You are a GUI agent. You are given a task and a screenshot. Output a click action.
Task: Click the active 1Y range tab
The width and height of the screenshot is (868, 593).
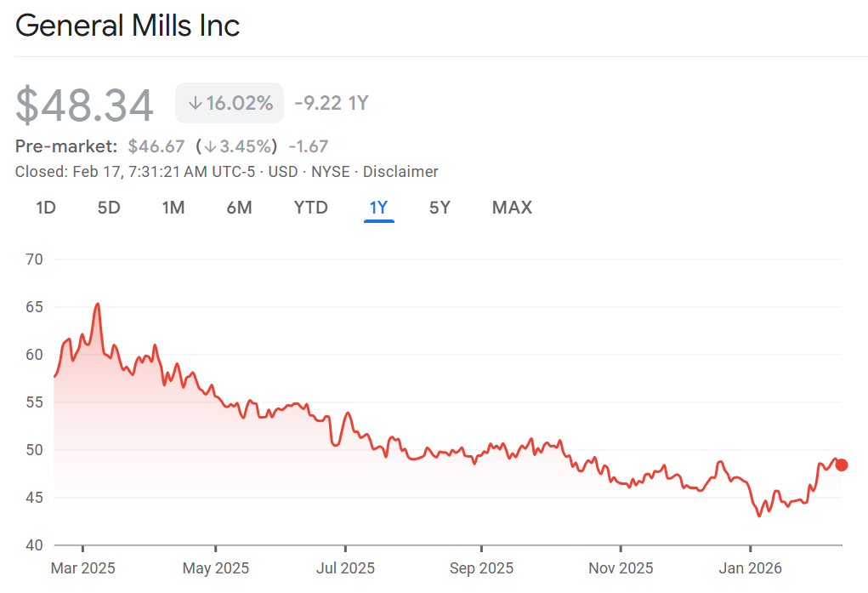[x=378, y=208]
